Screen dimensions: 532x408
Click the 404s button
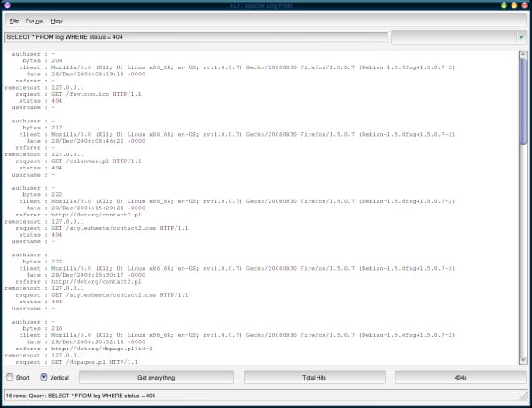tap(460, 377)
